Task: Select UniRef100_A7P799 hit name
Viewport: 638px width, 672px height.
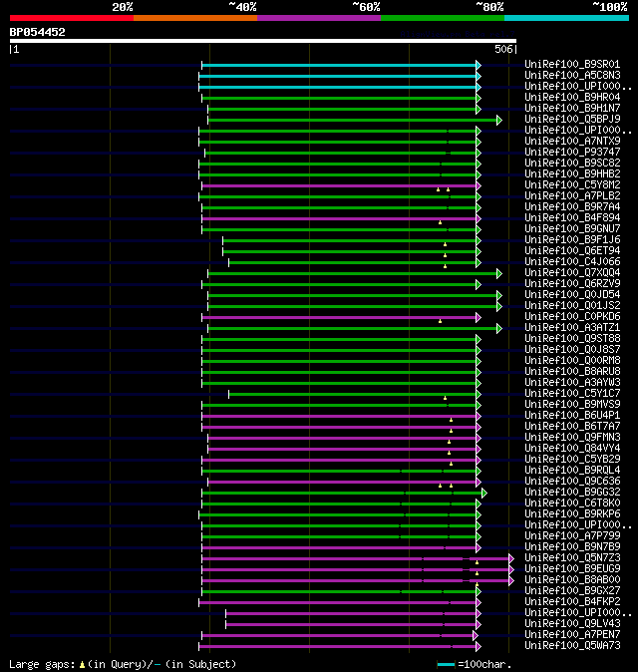Action: pyautogui.click(x=572, y=536)
